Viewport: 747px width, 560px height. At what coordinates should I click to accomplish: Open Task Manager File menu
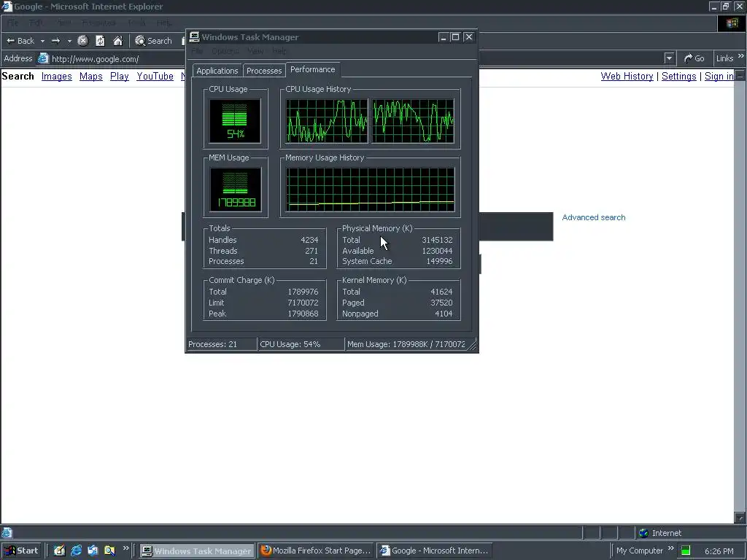coord(197,51)
